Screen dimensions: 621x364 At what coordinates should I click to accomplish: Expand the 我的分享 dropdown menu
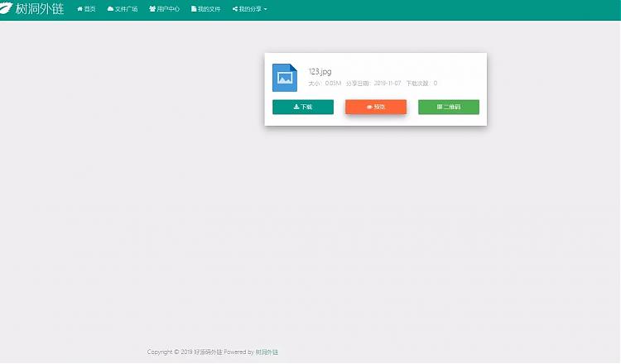click(250, 9)
